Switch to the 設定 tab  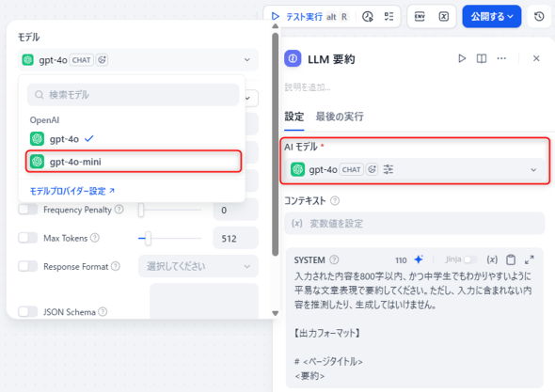(294, 117)
